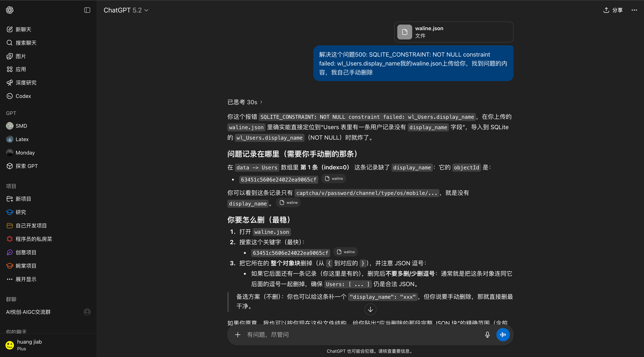The width and height of the screenshot is (644, 357).
Task: Click the group avatar icon beside AI悦创·AIGC交流群
Action: coord(87,312)
